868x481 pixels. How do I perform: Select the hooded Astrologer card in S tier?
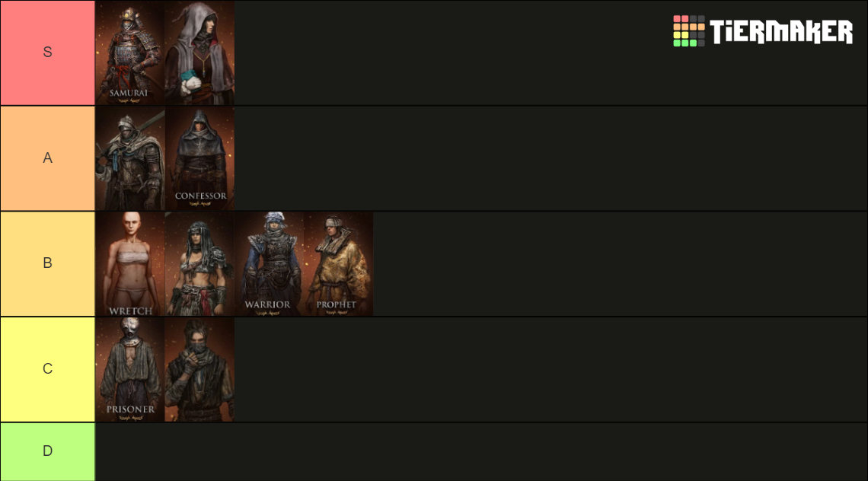pos(199,53)
